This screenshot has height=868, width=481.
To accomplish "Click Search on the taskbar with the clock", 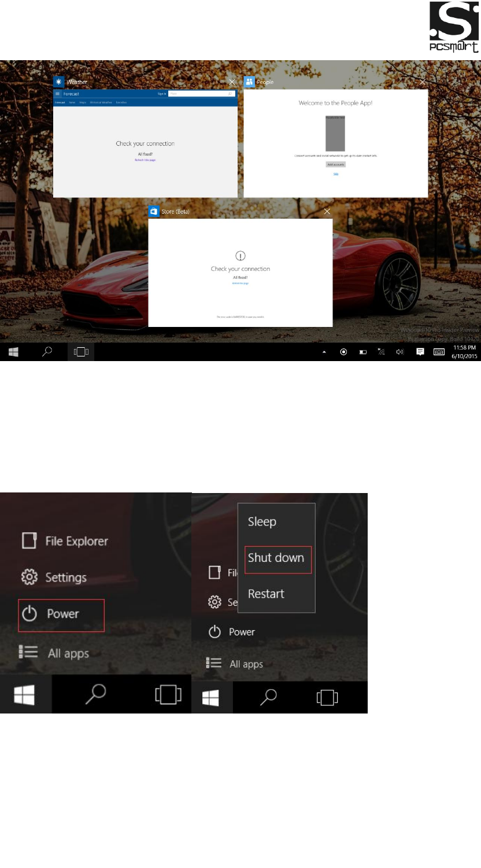I will [x=47, y=352].
